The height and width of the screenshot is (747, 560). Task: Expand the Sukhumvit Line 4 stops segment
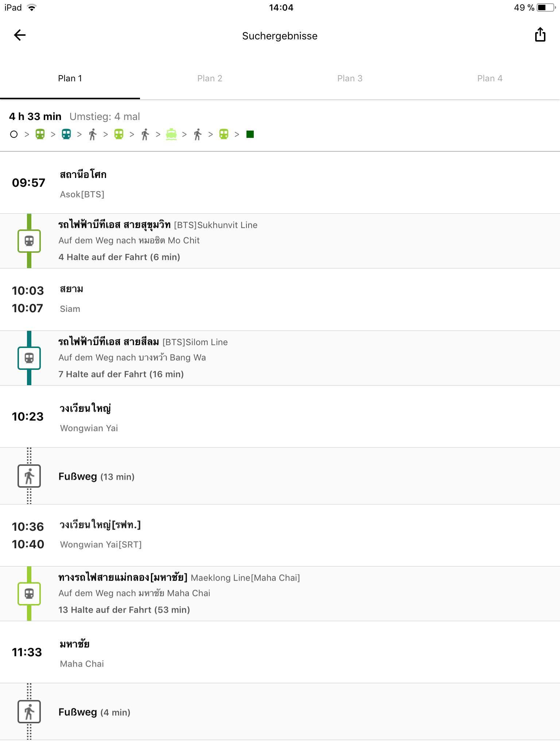119,257
